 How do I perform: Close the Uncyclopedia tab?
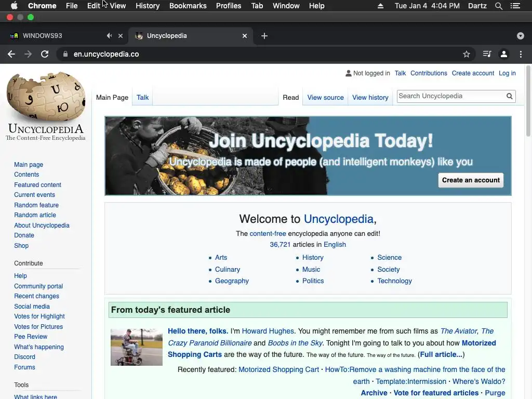245,36
